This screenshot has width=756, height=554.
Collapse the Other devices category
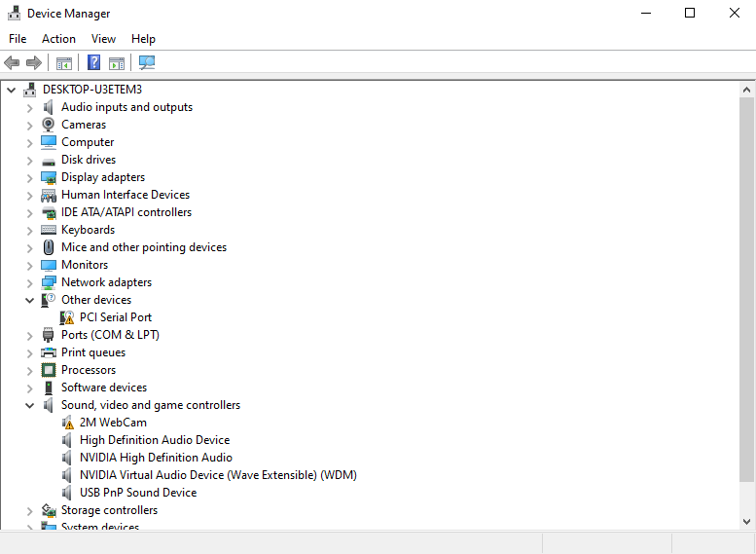pos(29,300)
